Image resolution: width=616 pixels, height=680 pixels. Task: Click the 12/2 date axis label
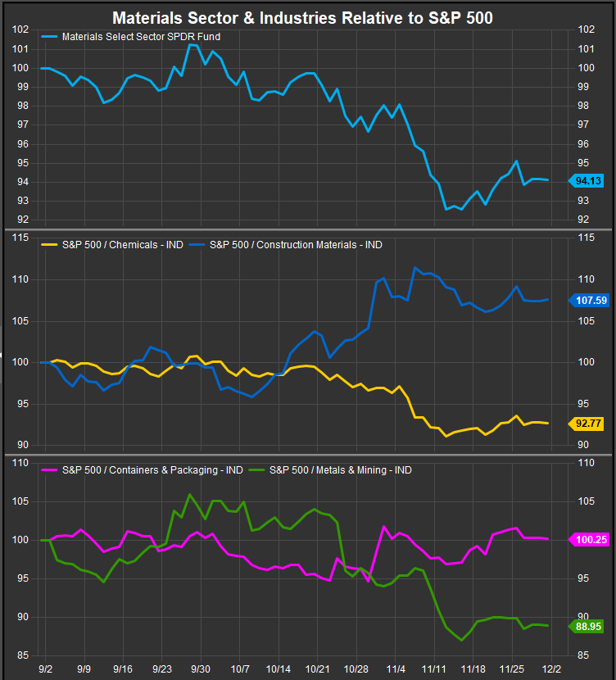(551, 669)
